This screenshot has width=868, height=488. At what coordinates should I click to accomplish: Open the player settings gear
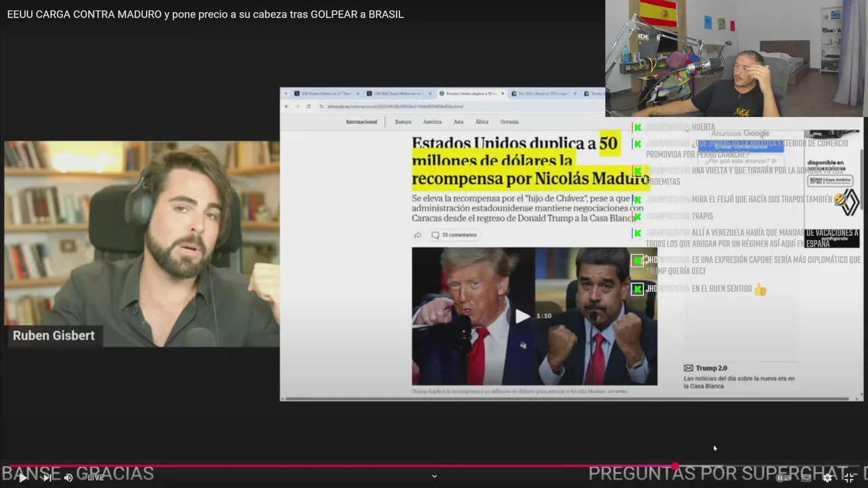click(x=827, y=477)
